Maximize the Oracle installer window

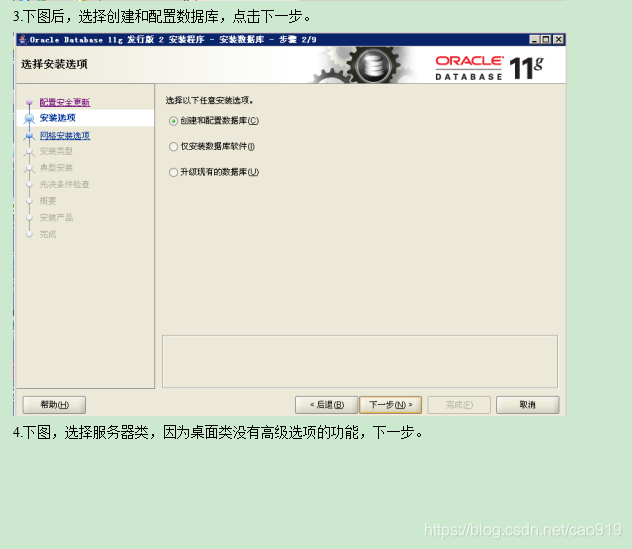pyautogui.click(x=546, y=40)
